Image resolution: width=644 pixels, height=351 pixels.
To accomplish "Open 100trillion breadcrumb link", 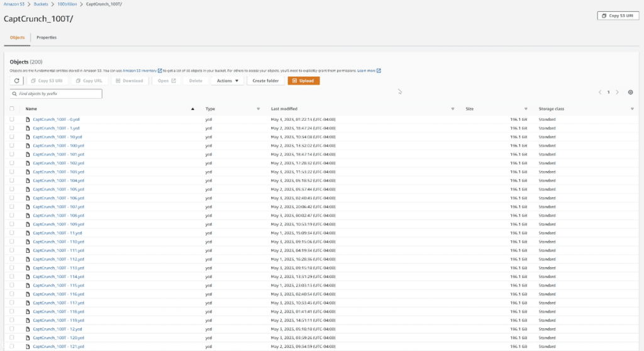I will click(x=67, y=4).
